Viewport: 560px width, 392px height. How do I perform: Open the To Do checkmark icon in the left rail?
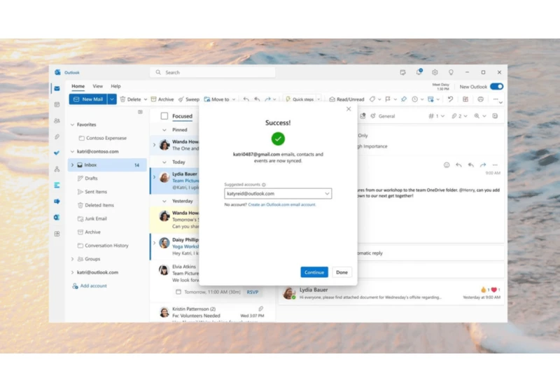point(57,153)
